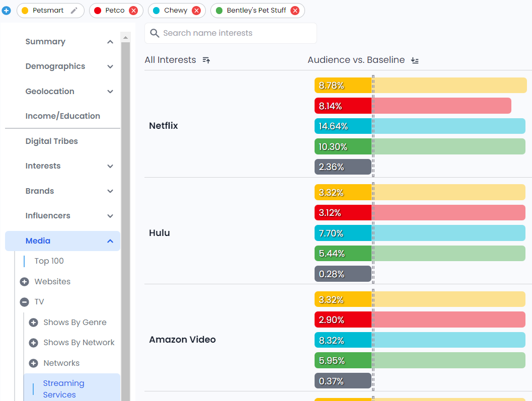Click the Chewy teal color dot
This screenshot has width=532, height=401.
(157, 11)
